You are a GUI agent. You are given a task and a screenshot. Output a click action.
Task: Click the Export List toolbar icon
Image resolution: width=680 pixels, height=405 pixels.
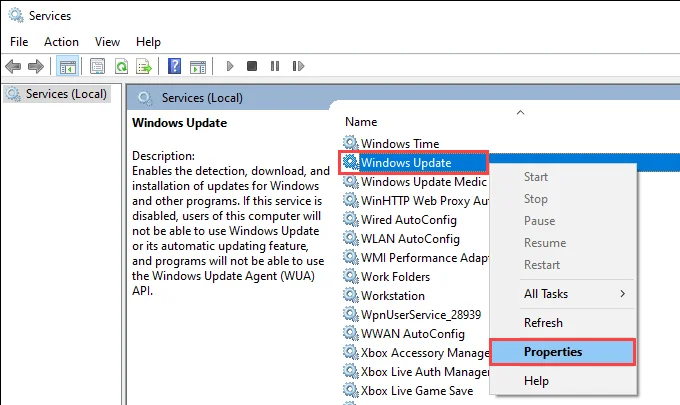144,66
